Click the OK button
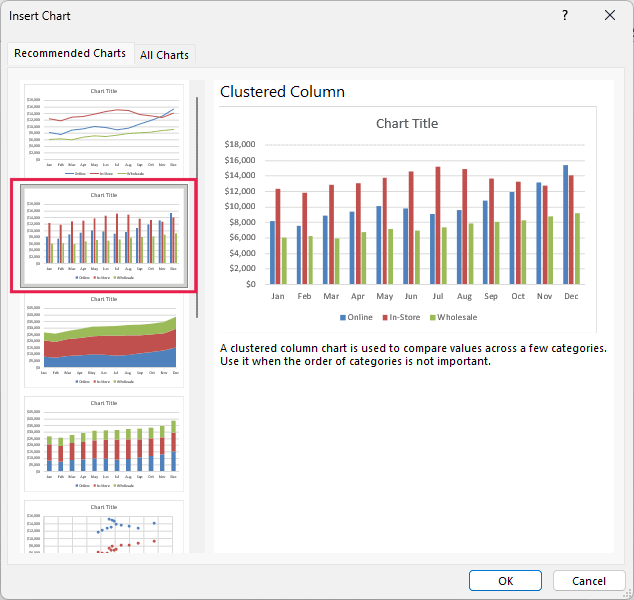634x600 pixels. point(505,581)
